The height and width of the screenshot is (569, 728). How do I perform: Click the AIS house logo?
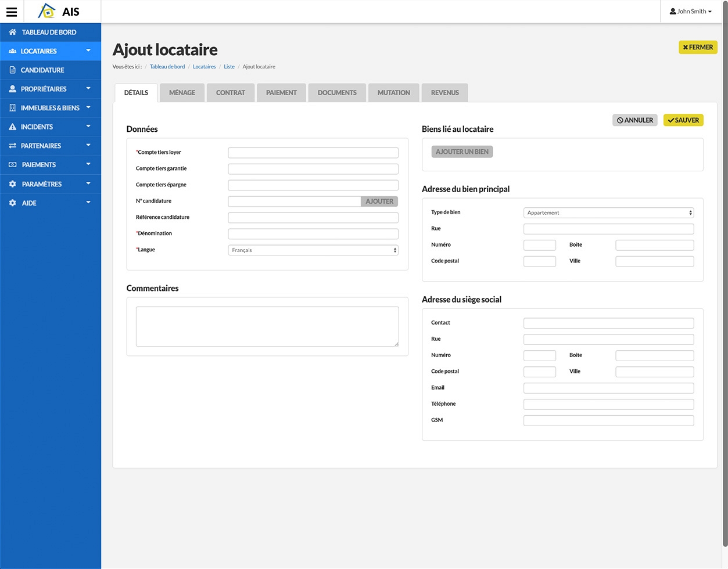(x=47, y=11)
